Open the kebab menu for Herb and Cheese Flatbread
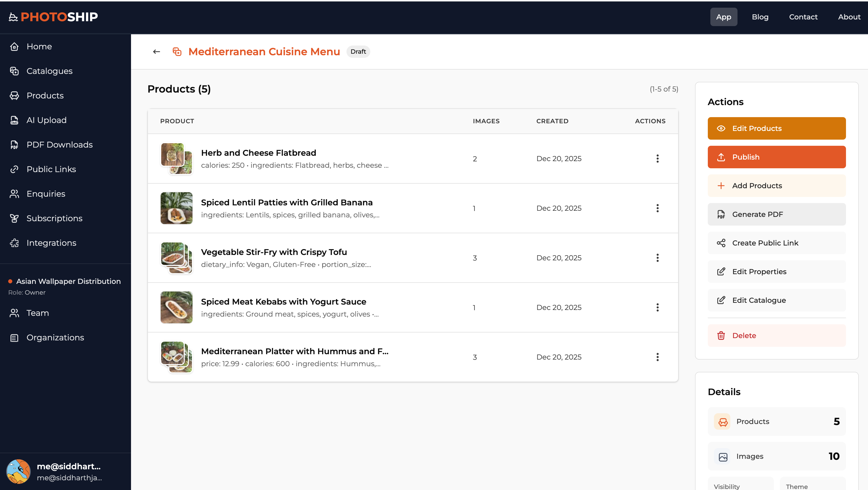Viewport: 868px width, 490px height. click(658, 158)
